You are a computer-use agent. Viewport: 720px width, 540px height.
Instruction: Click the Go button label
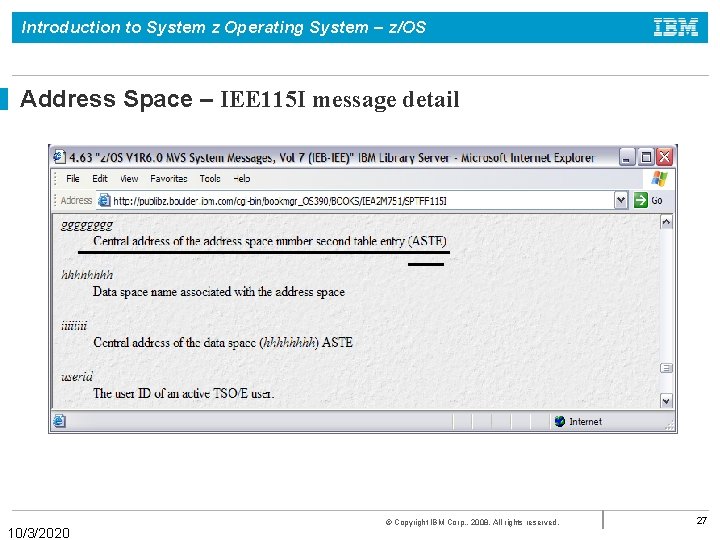click(657, 200)
